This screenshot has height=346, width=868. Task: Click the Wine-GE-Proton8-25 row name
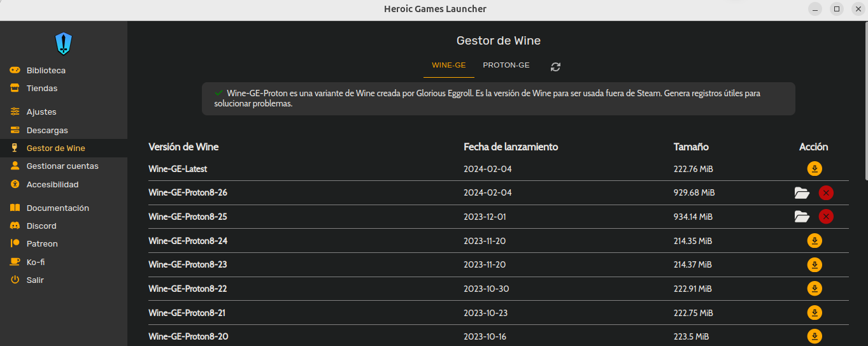click(188, 217)
